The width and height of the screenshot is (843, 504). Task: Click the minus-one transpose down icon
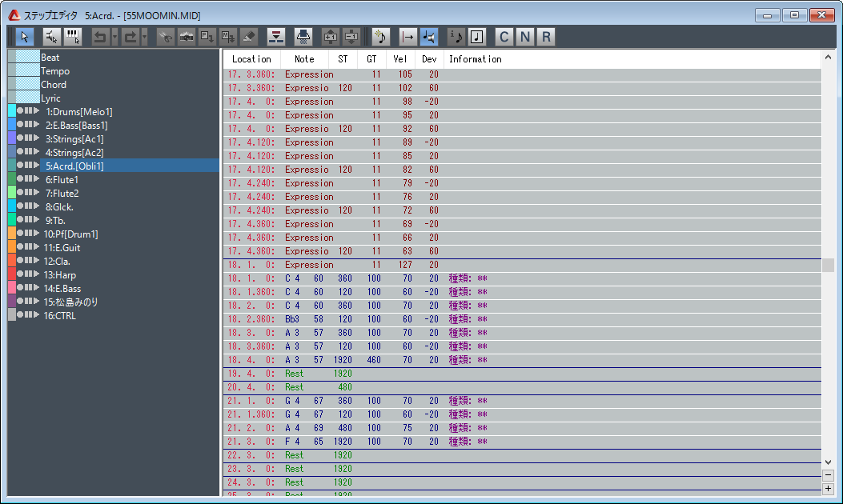click(351, 37)
